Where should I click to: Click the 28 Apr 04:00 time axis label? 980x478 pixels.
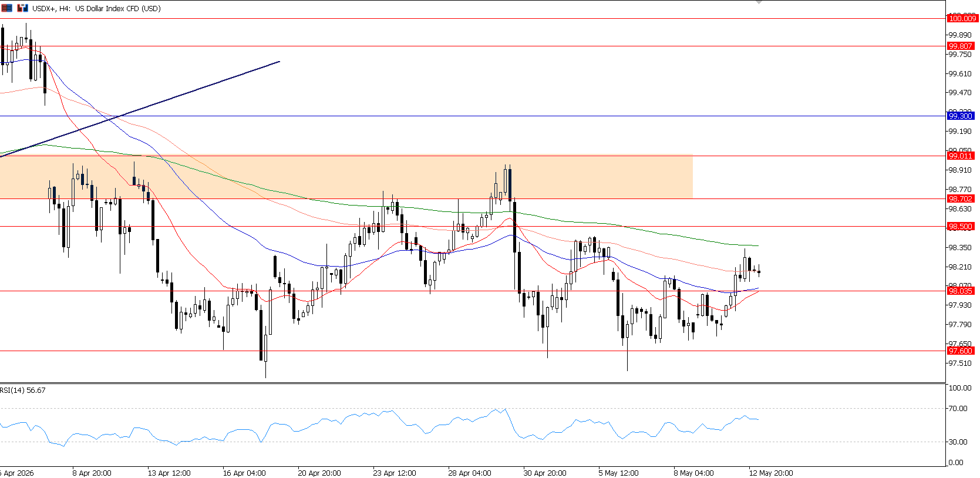[x=470, y=473]
